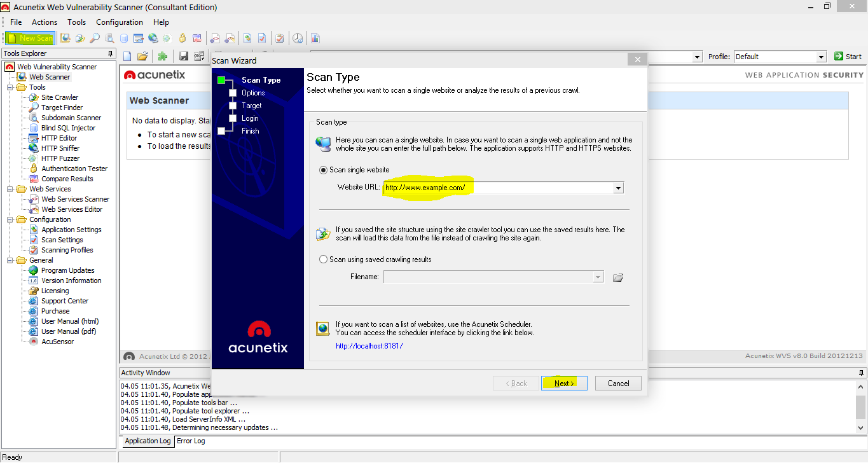Click the Web Services Scanner toolbar icon
This screenshot has width=868, height=463.
point(216,38)
